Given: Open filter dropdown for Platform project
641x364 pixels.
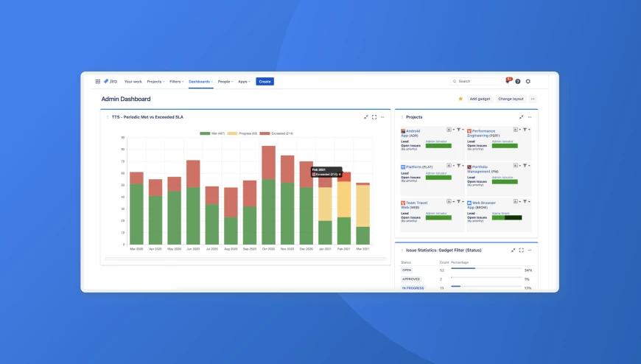Looking at the screenshot, I should click(460, 166).
